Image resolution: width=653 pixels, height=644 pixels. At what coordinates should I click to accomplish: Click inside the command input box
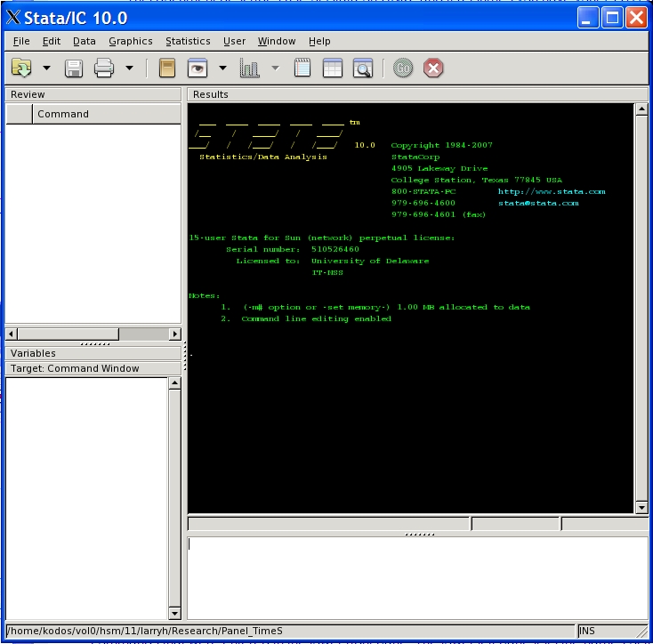[x=416, y=576]
